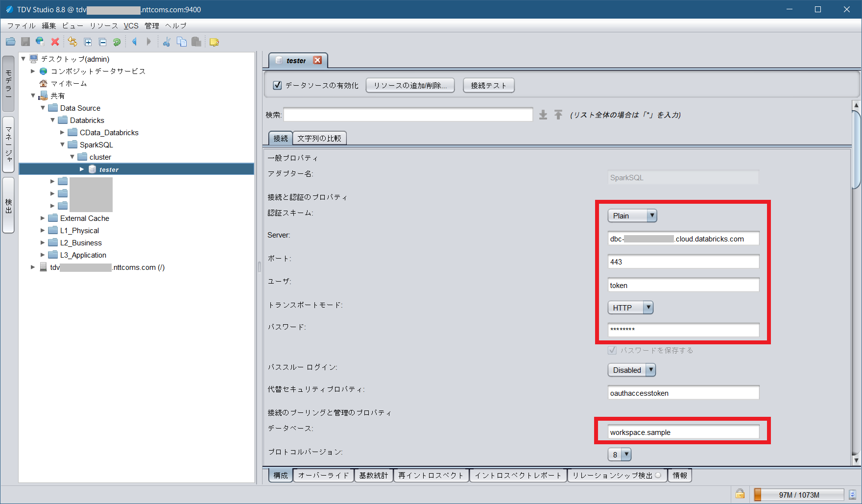
Task: Switch to the 再イントロスペクト tab
Action: 431,475
